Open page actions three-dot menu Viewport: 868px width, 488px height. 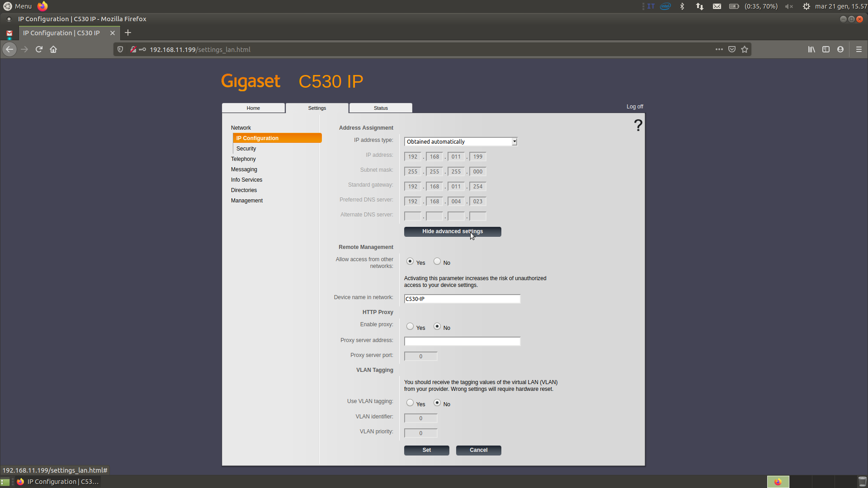click(x=719, y=49)
